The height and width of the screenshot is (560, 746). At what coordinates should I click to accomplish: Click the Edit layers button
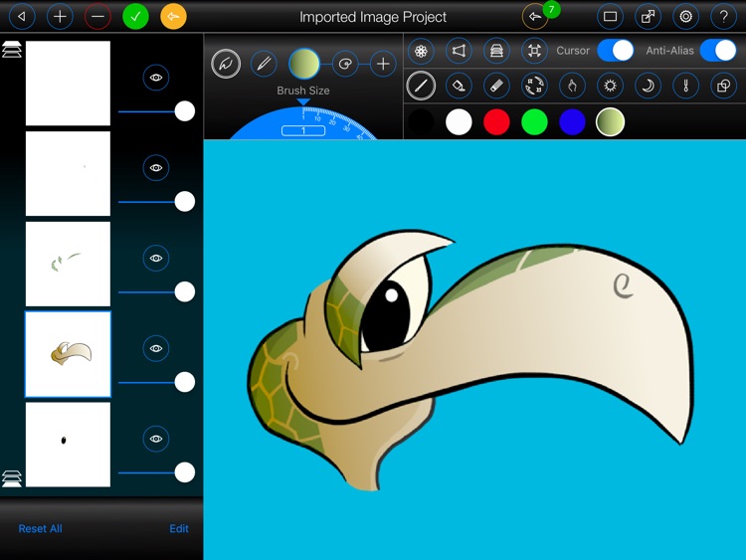tap(179, 528)
